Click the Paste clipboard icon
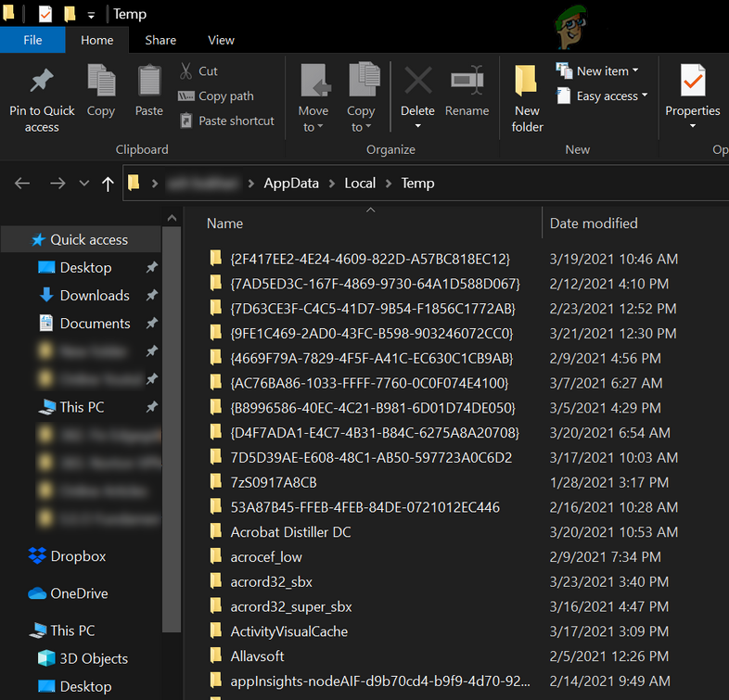 (x=149, y=82)
